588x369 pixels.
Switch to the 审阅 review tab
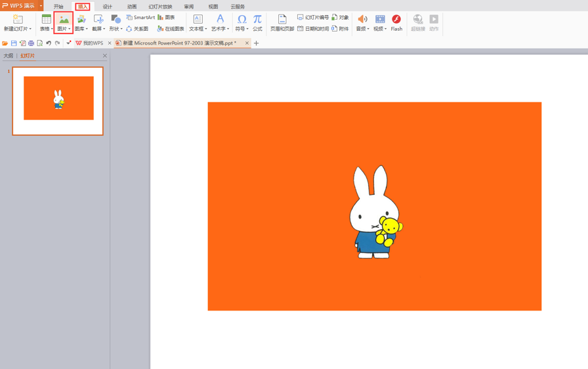[189, 7]
